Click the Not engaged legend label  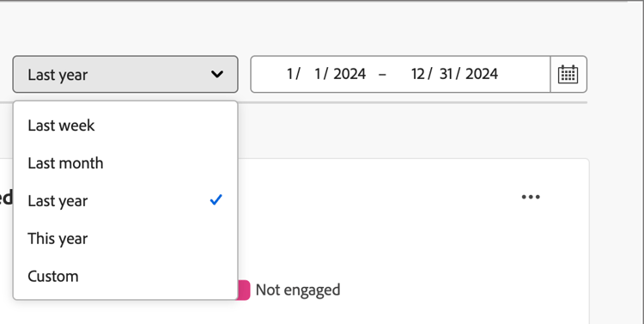298,290
